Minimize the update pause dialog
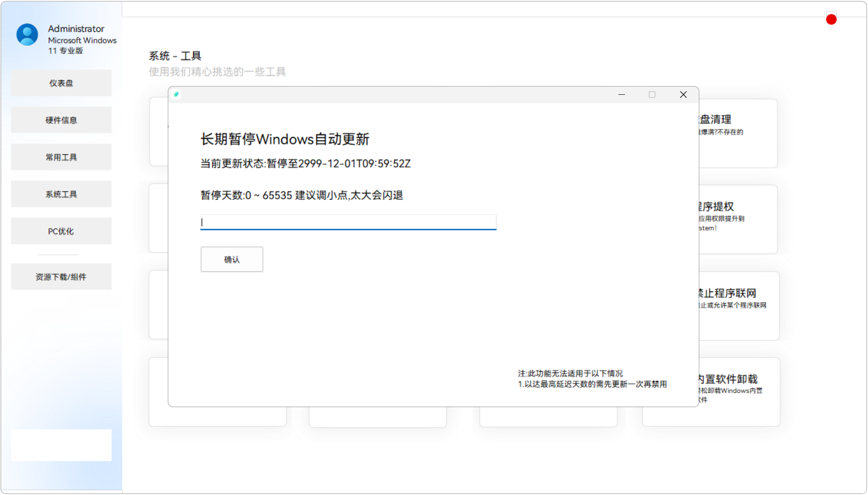 (x=621, y=94)
